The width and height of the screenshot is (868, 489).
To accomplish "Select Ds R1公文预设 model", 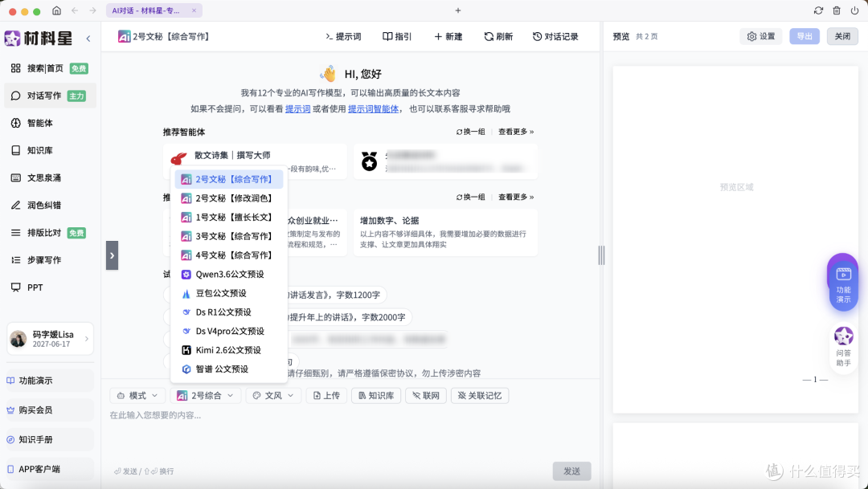I will pos(228,312).
